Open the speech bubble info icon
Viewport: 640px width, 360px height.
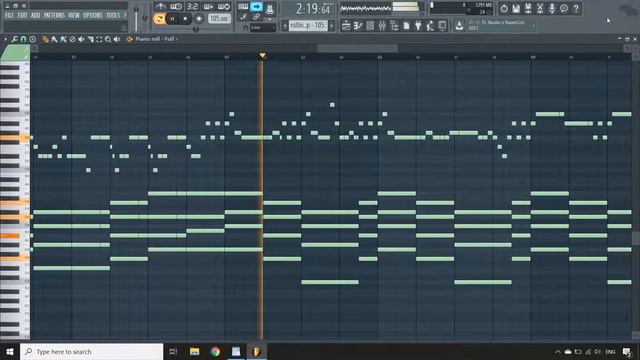click(x=564, y=9)
